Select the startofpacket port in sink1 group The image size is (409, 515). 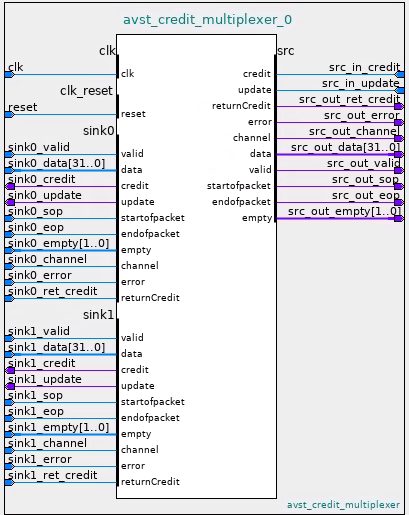coord(153,402)
